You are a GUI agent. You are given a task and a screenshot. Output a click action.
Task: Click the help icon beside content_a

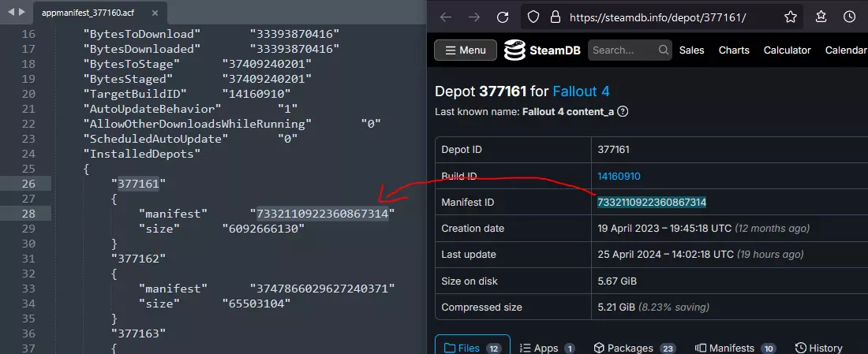click(x=623, y=112)
